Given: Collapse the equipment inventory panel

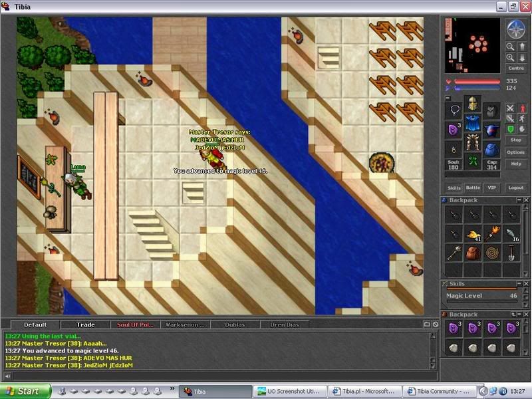Looking at the screenshot, I should (x=448, y=98).
